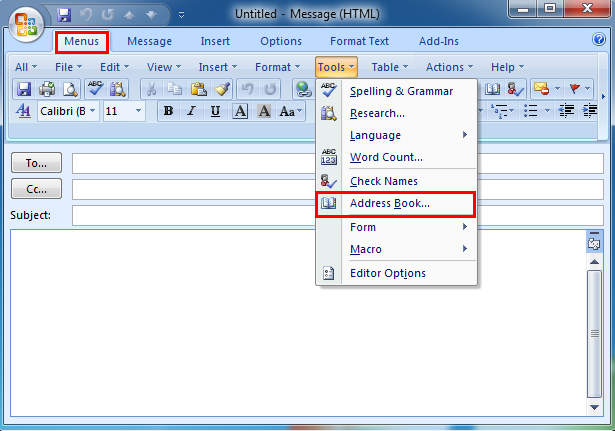Open Print Preview from the toolbar
Image resolution: width=615 pixels, height=431 pixels.
pos(69,89)
